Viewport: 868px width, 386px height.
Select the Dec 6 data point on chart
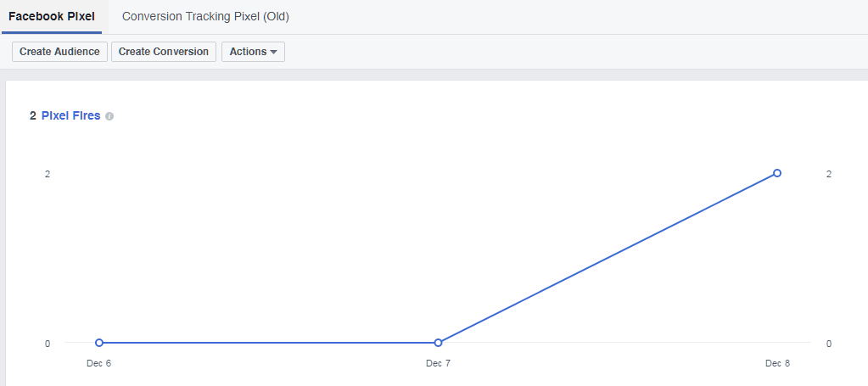pyautogui.click(x=99, y=343)
